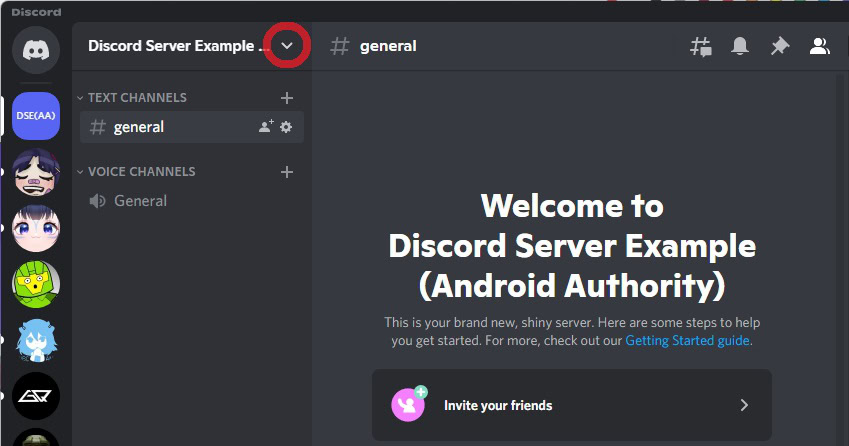This screenshot has height=446, width=849.
Task: Join the General voice channel
Action: click(x=192, y=201)
